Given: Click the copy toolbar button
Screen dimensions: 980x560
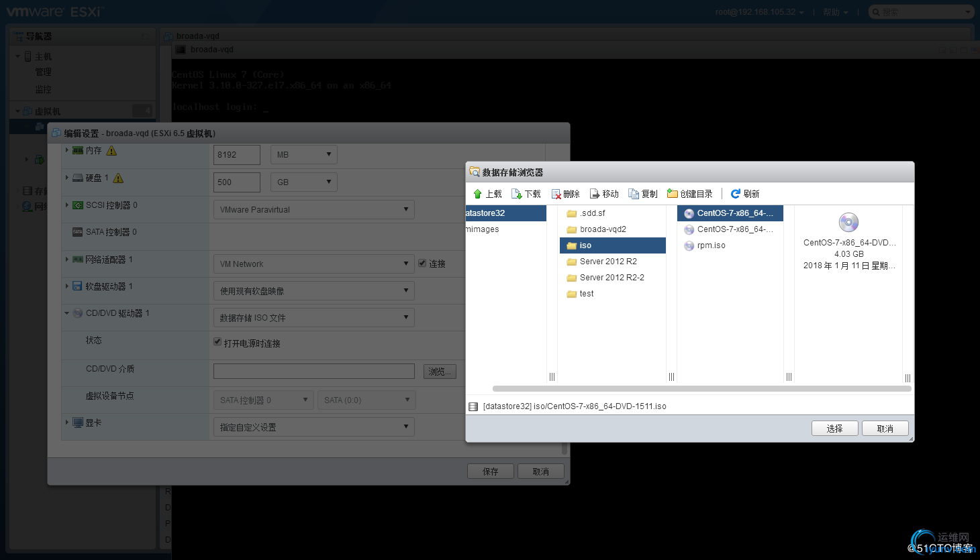Looking at the screenshot, I should [x=643, y=194].
